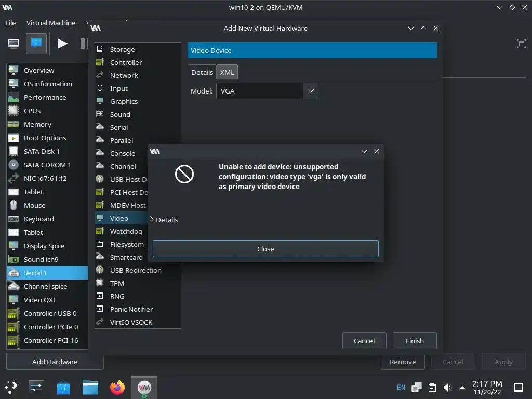The height and width of the screenshot is (399, 532).
Task: Choose Input in the hardware type list
Action: coord(137,88)
